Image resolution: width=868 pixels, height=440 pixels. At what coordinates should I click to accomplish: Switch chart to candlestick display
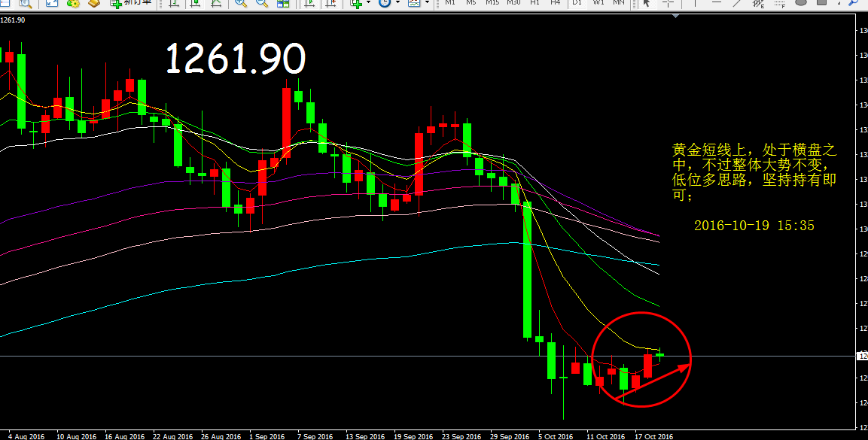pos(195,3)
